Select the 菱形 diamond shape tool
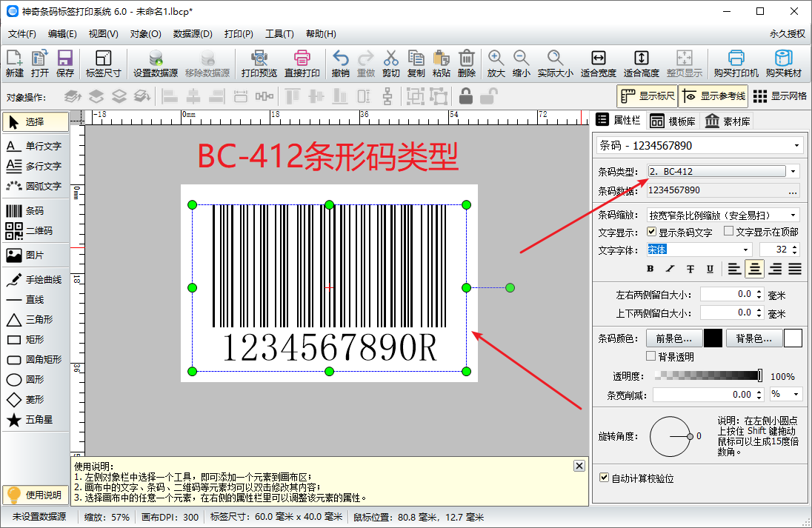Image resolution: width=812 pixels, height=528 pixels. (x=36, y=400)
